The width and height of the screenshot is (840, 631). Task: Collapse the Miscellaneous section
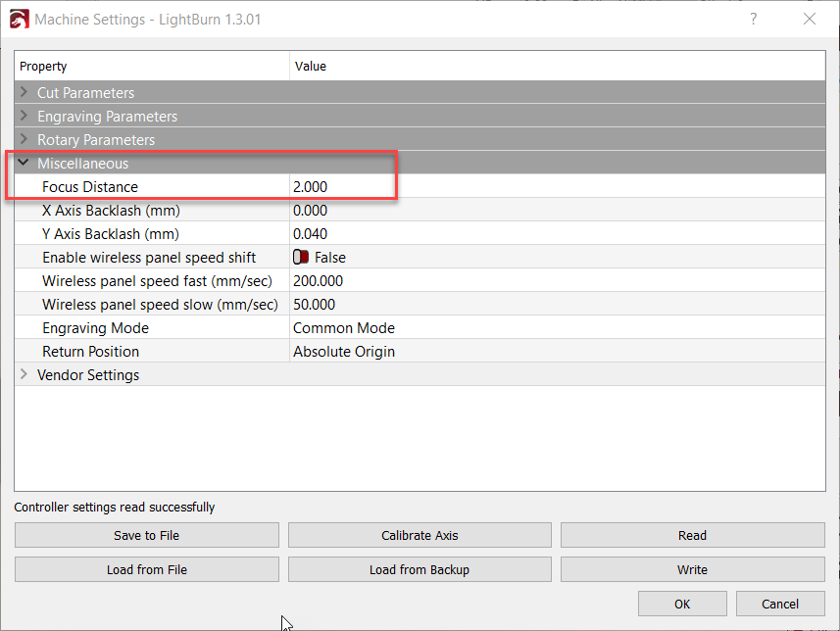24,163
